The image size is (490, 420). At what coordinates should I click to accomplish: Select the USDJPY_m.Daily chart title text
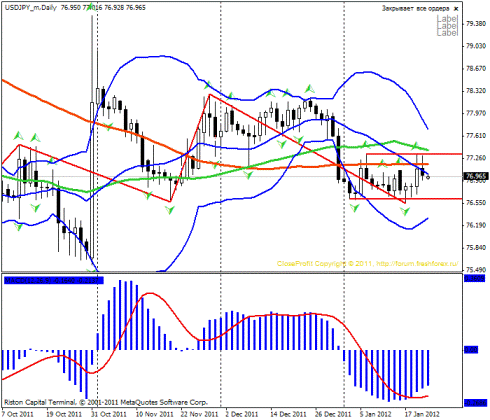31,7
